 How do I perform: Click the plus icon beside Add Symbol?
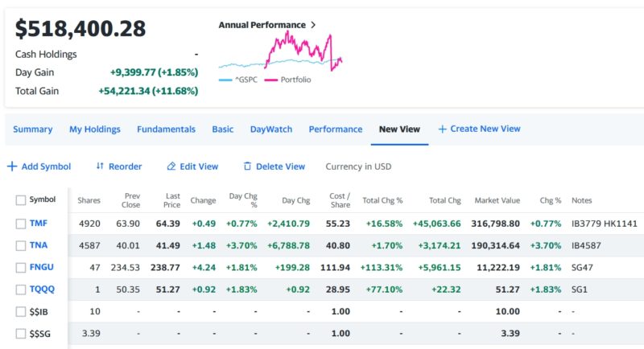click(x=11, y=166)
